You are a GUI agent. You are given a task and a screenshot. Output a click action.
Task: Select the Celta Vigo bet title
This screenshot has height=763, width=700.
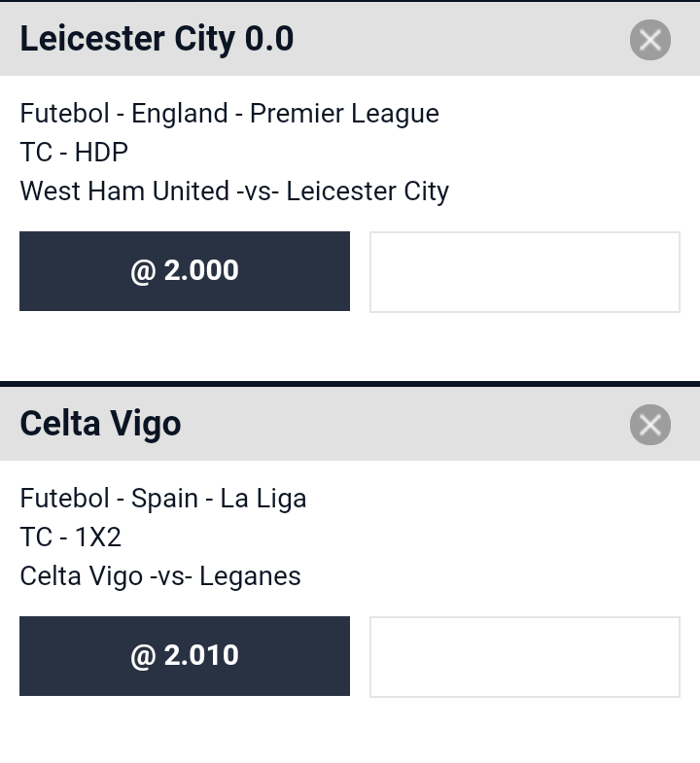point(100,424)
